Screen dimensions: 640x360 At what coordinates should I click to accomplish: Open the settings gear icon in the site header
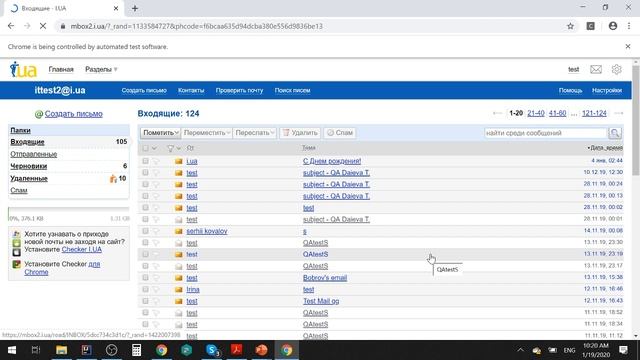pyautogui.click(x=616, y=69)
